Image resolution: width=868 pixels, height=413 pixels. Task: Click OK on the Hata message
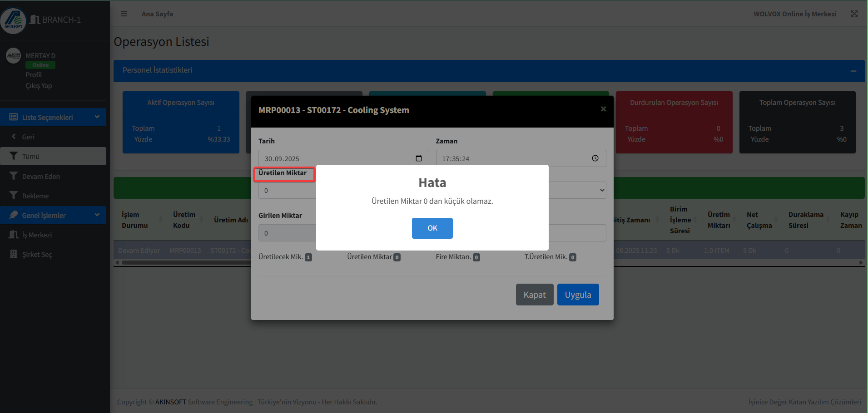point(432,228)
